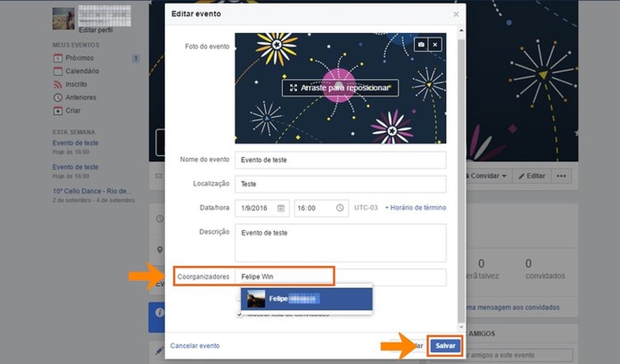Click Cancelar evento link
Image resolution: width=620 pixels, height=364 pixels.
click(x=195, y=346)
